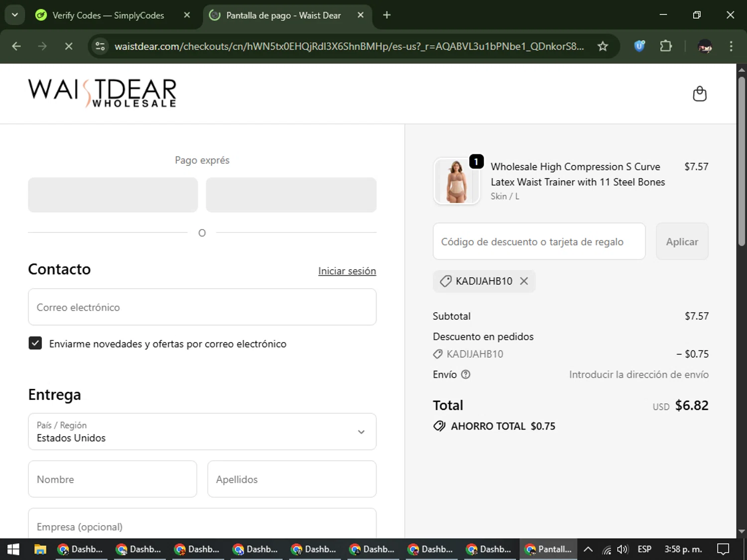Click the waist trainer product thumbnail
Screen dimensions: 747x560
[x=457, y=181]
